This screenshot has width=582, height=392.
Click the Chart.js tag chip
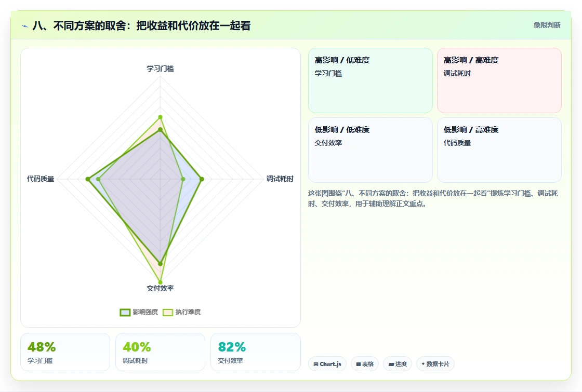tap(327, 364)
